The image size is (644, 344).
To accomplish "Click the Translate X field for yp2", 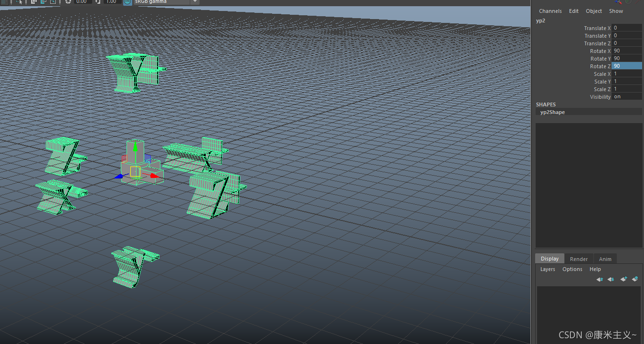I will pyautogui.click(x=627, y=28).
